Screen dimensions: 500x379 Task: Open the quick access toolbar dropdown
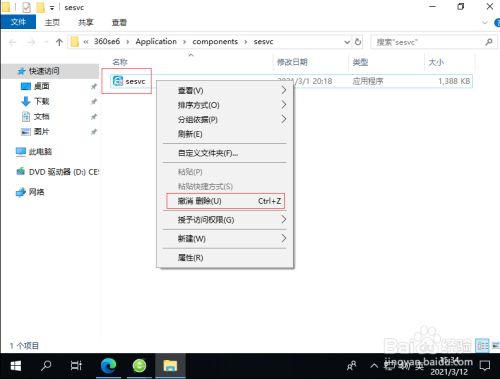pos(52,8)
